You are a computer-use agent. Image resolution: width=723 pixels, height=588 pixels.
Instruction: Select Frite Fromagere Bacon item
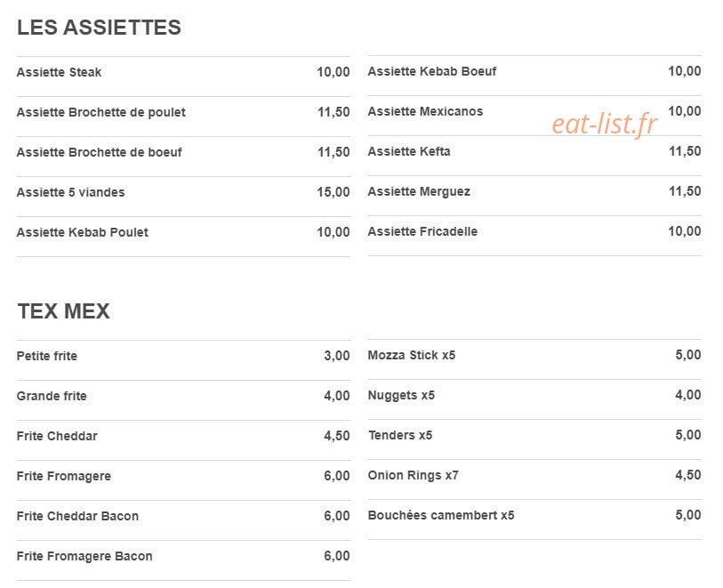pyautogui.click(x=183, y=556)
